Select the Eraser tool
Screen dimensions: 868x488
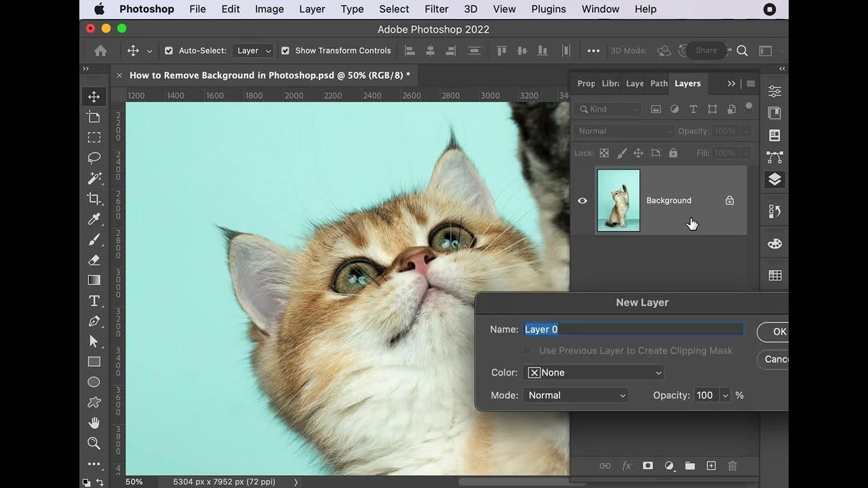click(x=94, y=260)
